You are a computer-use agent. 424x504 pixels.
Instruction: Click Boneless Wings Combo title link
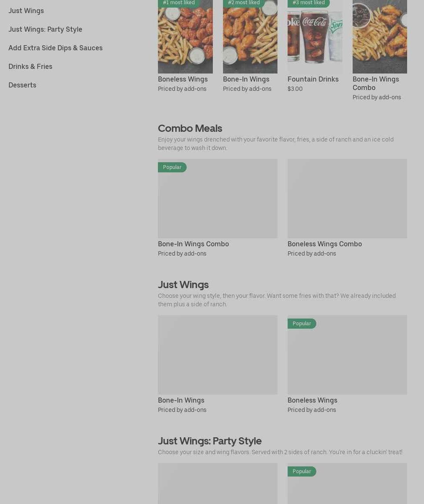tap(325, 244)
